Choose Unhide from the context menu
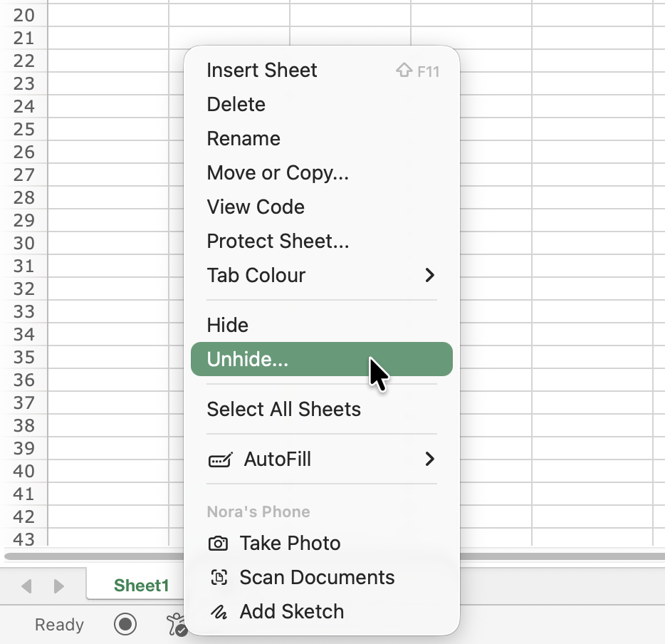Image resolution: width=665 pixels, height=644 pixels. [248, 360]
